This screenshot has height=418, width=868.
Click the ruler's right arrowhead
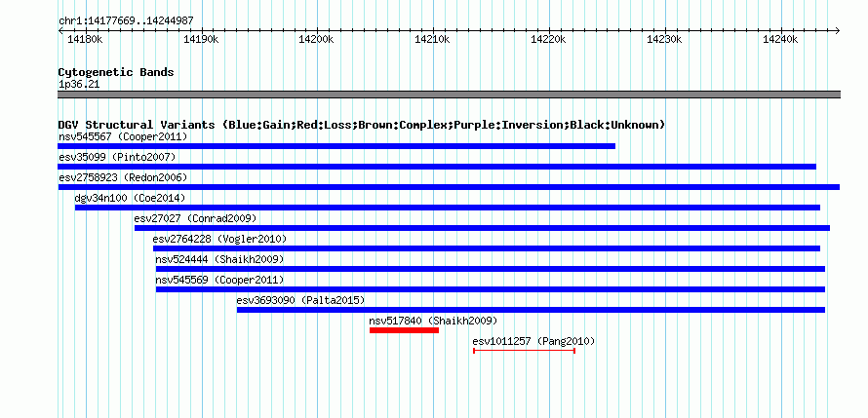837,31
